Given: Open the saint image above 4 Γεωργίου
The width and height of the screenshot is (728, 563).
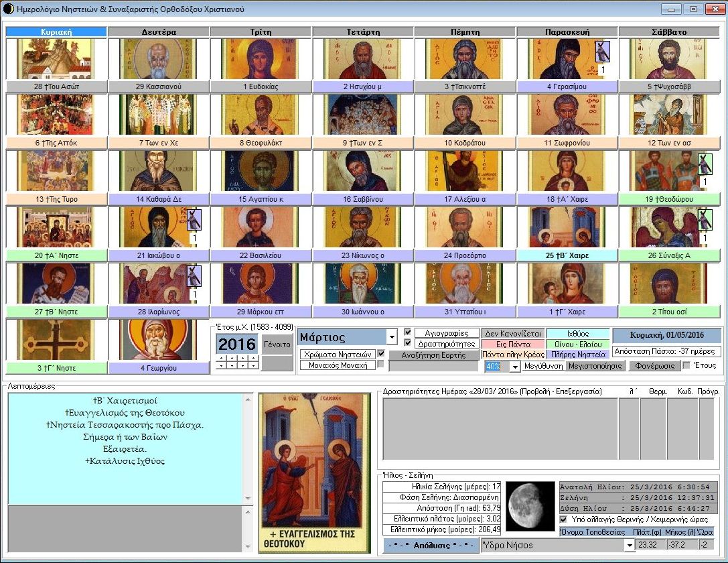Looking at the screenshot, I should click(x=158, y=340).
